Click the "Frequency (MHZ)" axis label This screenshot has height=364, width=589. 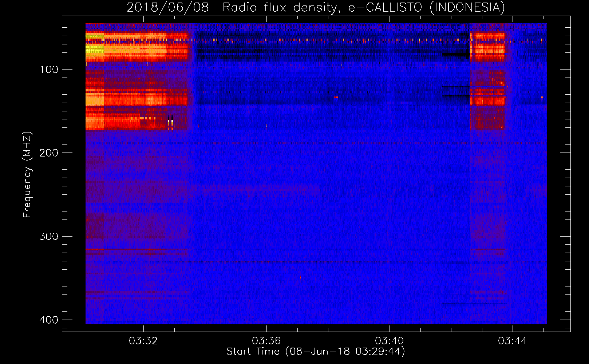(27, 174)
